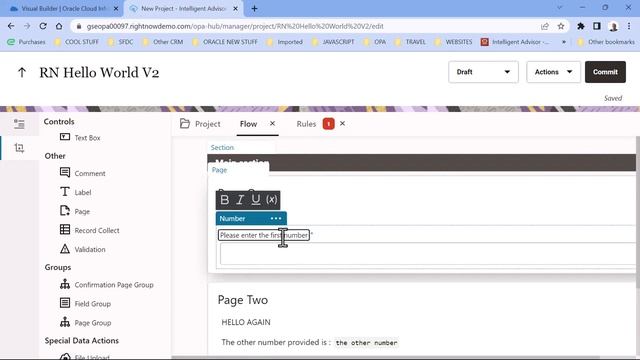Viewport: 640px width, 360px height.
Task: Pick the Page Group icon
Action: (x=64, y=322)
